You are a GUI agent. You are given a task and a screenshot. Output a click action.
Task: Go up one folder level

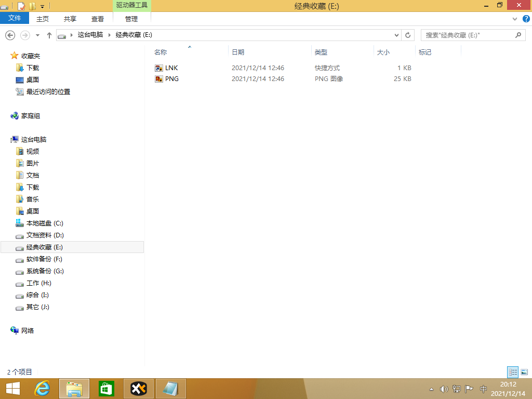[x=49, y=35]
